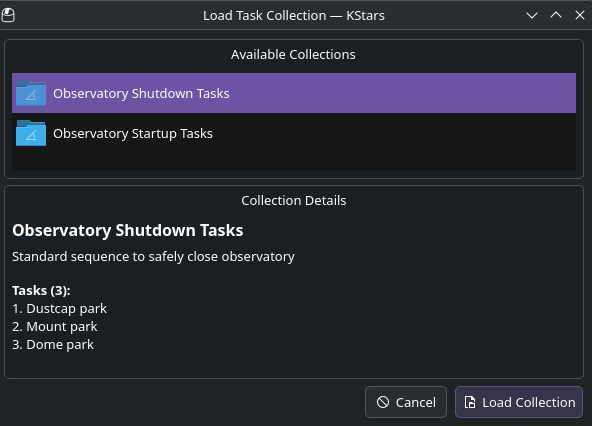Click the 'Available Collections' header

pyautogui.click(x=293, y=55)
